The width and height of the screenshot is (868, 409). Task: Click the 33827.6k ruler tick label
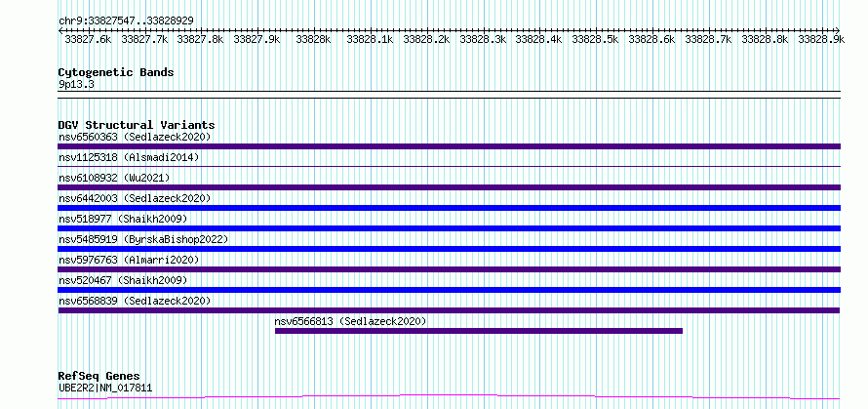click(88, 39)
